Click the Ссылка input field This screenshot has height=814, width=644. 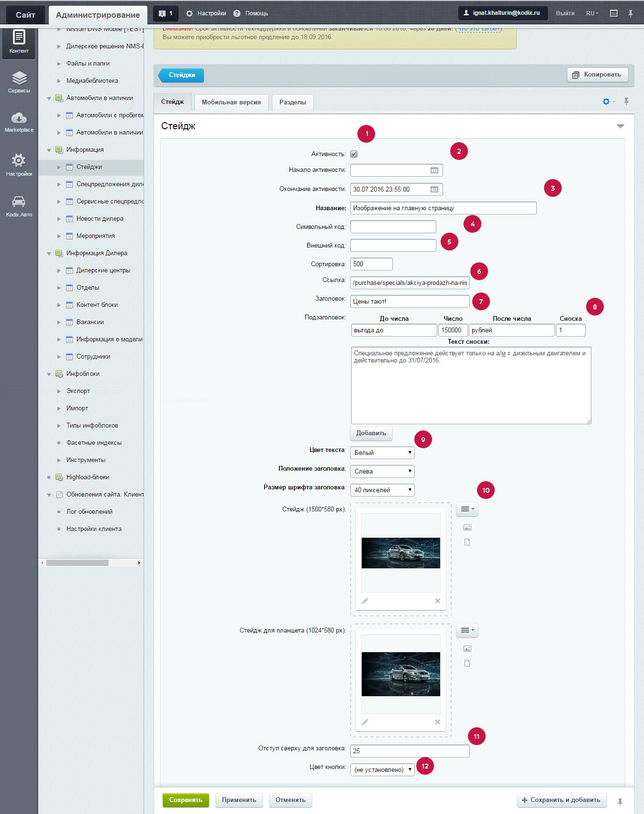tap(410, 283)
